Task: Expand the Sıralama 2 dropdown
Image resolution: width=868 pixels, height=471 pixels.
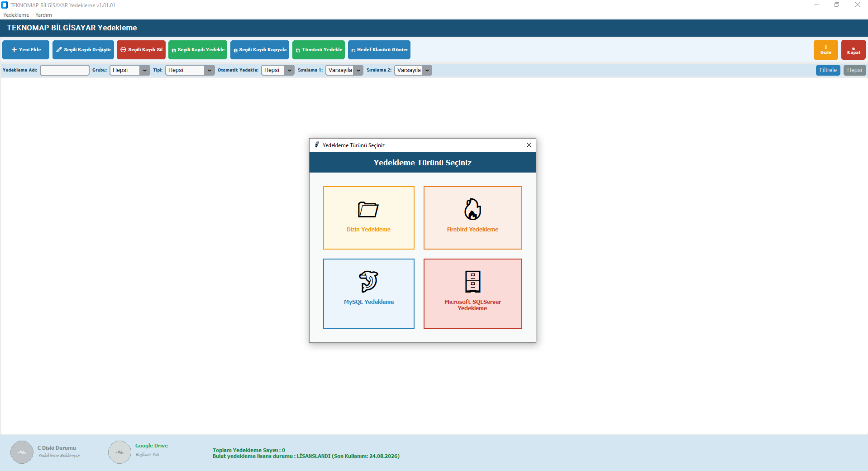Action: point(413,70)
